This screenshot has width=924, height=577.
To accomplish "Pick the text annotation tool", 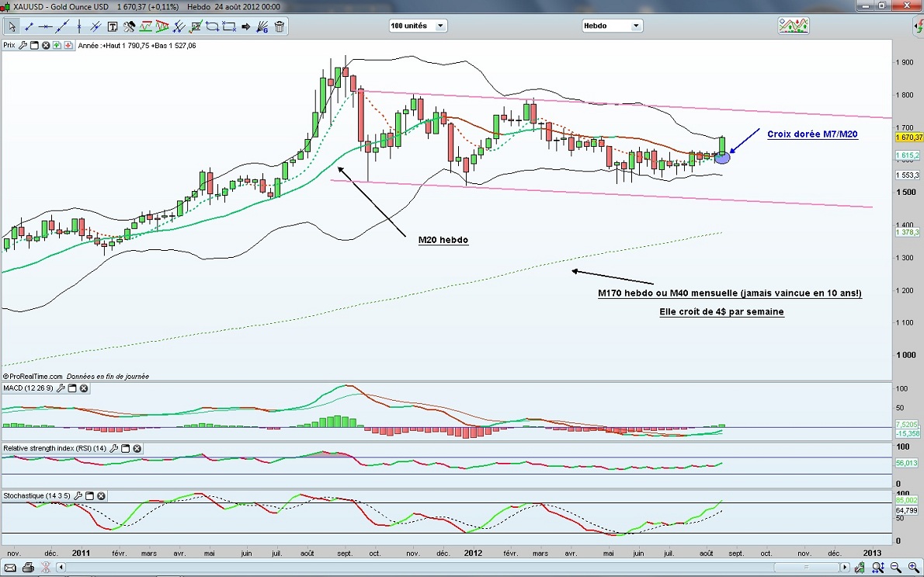I will point(113,26).
